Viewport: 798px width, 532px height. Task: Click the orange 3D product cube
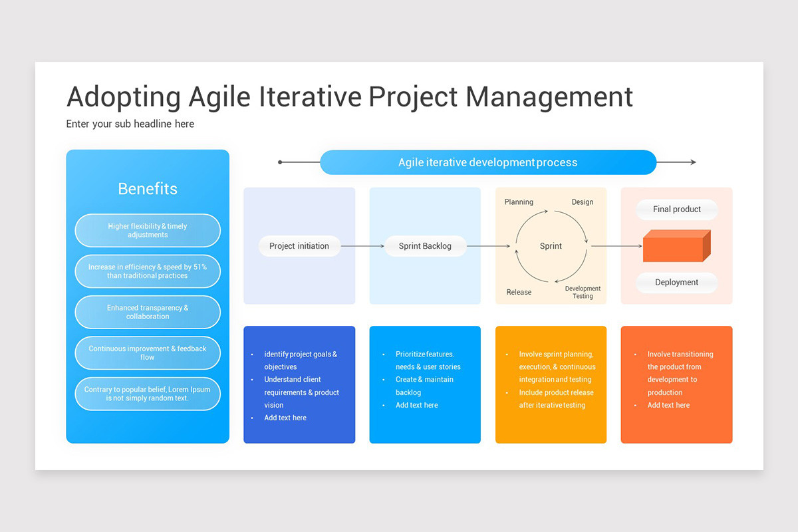point(676,245)
